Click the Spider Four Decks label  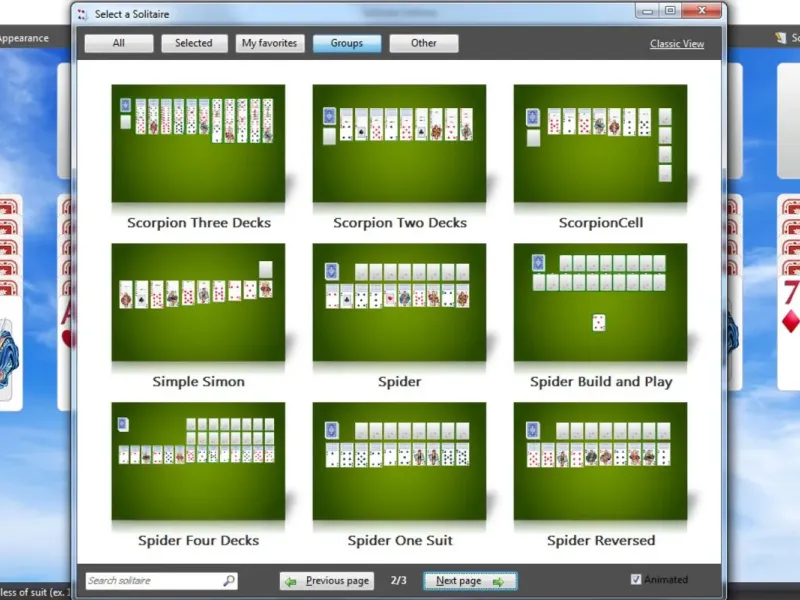198,540
